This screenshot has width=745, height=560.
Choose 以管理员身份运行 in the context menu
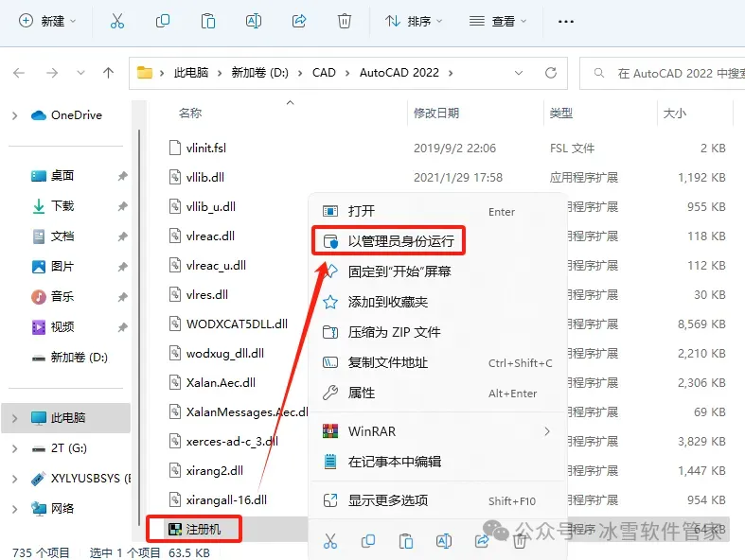pos(437,241)
